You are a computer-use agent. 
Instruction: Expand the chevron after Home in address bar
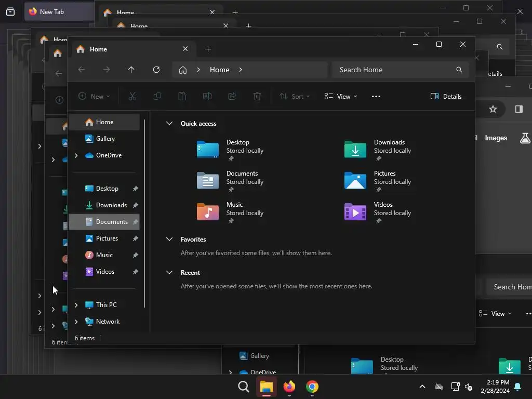(x=241, y=70)
